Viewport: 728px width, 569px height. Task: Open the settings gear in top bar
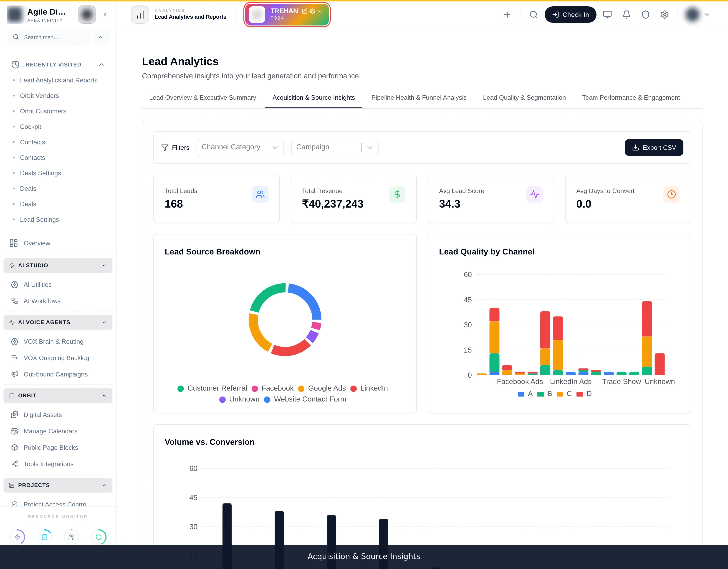point(664,15)
